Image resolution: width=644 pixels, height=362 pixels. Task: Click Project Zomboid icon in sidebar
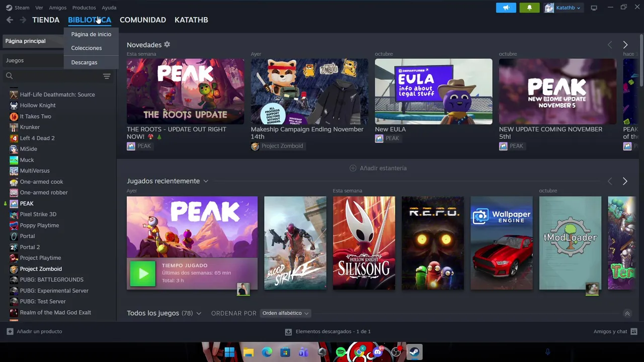(x=14, y=269)
